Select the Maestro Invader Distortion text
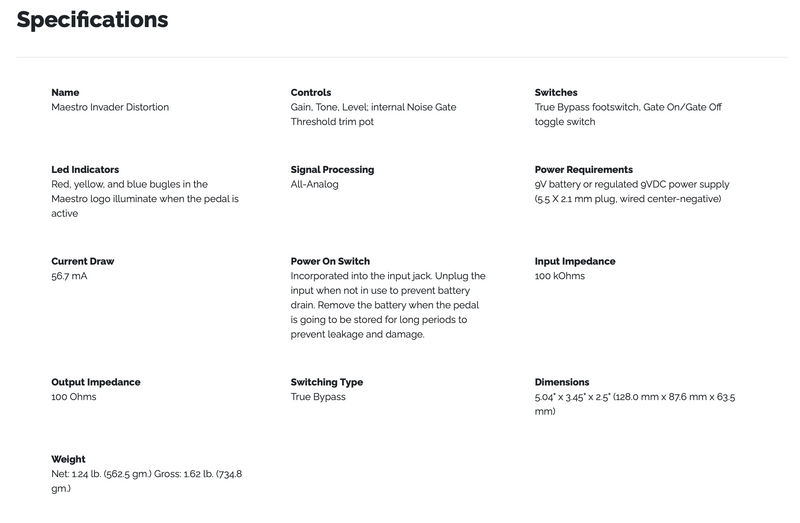This screenshot has width=800, height=523. pyautogui.click(x=110, y=107)
